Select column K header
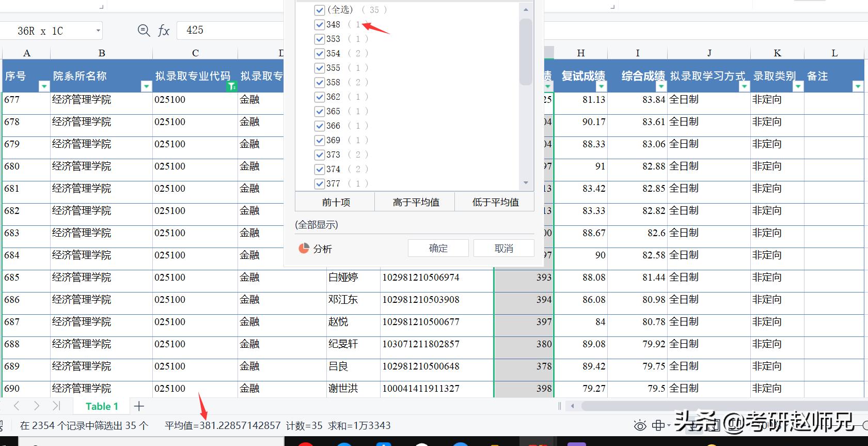868x446 pixels. (x=777, y=53)
